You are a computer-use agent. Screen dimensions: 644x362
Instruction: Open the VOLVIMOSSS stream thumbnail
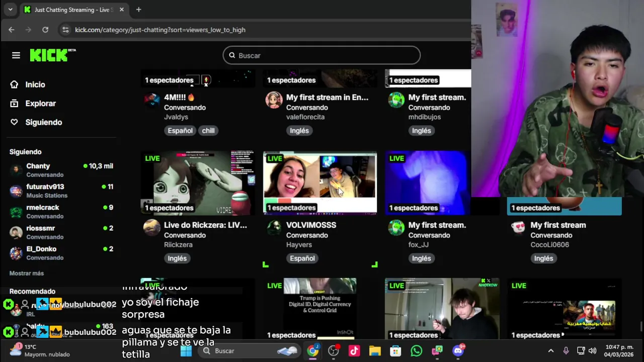320,183
